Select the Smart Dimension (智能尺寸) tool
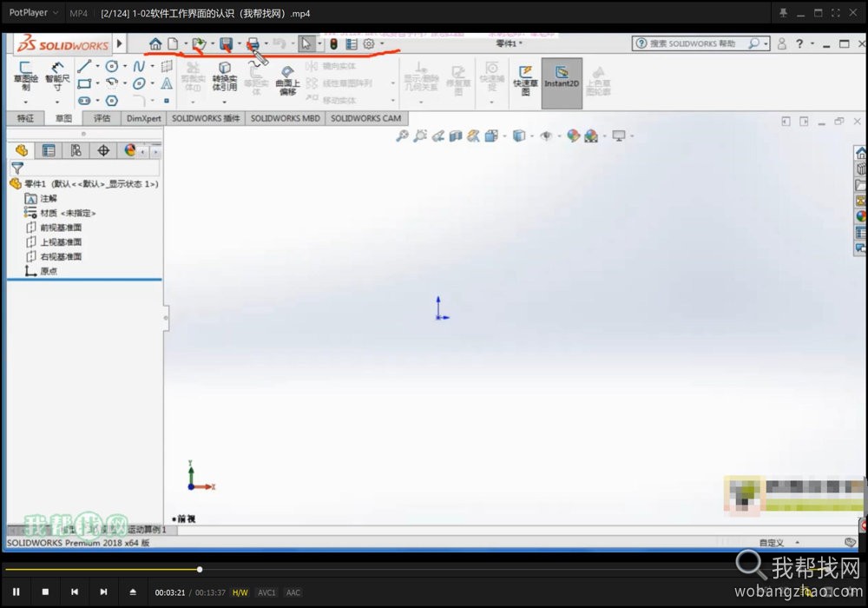The width and height of the screenshot is (868, 608). click(57, 76)
